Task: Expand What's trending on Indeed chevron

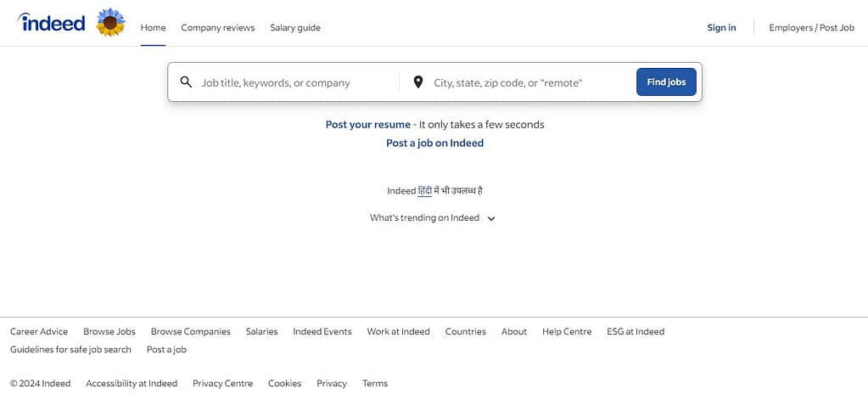Action: click(491, 218)
